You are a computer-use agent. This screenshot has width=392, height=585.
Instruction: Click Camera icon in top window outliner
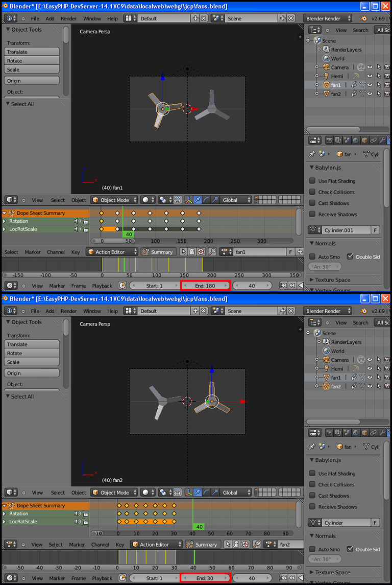click(x=326, y=67)
